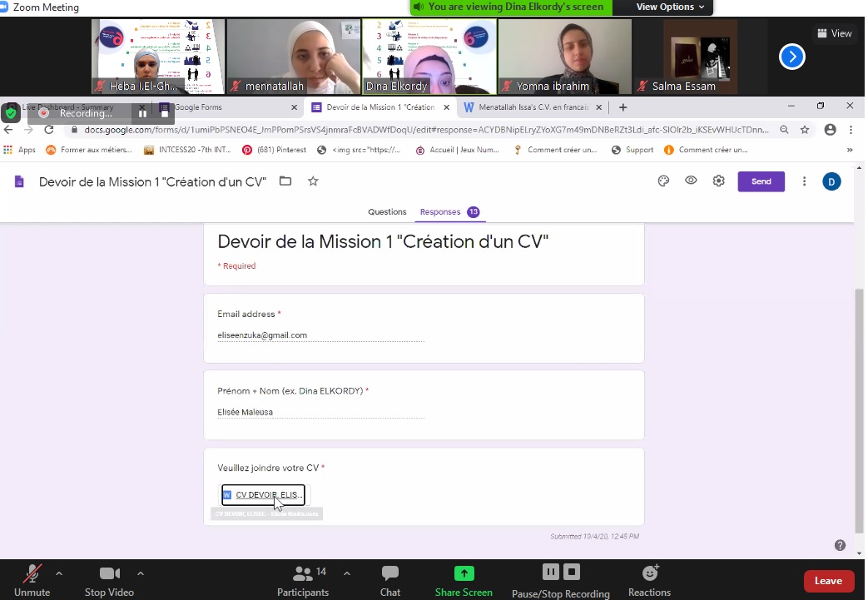Open the Reactions menu
868x600 pixels.
649,573
